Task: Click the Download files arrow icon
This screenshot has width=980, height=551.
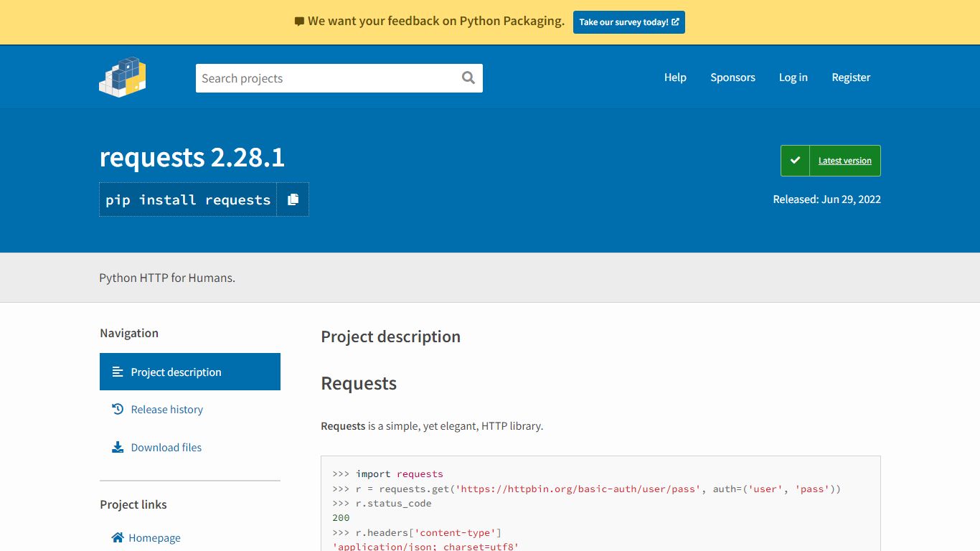Action: click(118, 447)
